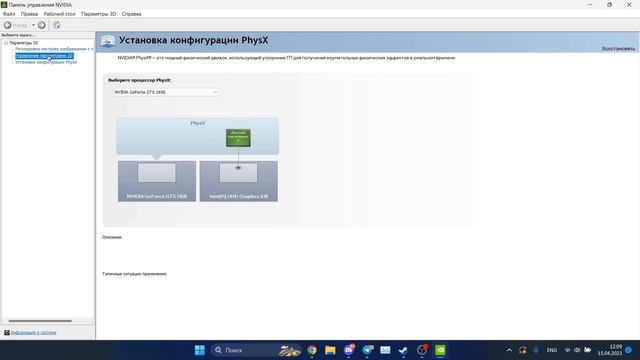640x360 pixels.
Task: Open File Explorer from taskbar
Action: [x=330, y=350]
